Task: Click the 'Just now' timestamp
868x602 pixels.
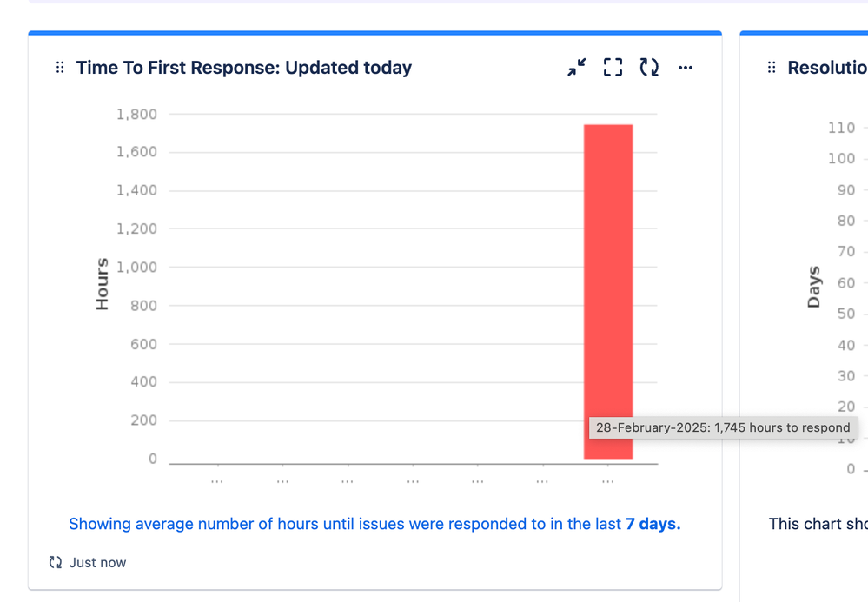Action: click(x=96, y=562)
